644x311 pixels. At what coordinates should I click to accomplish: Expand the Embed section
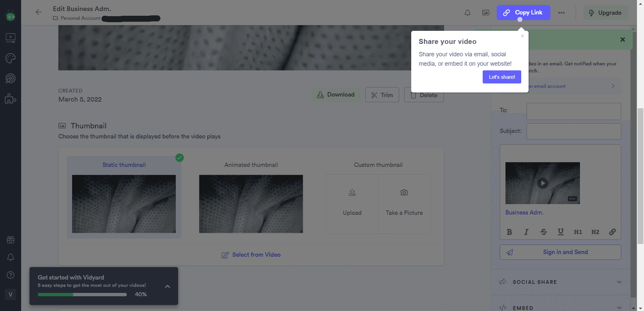click(560, 308)
